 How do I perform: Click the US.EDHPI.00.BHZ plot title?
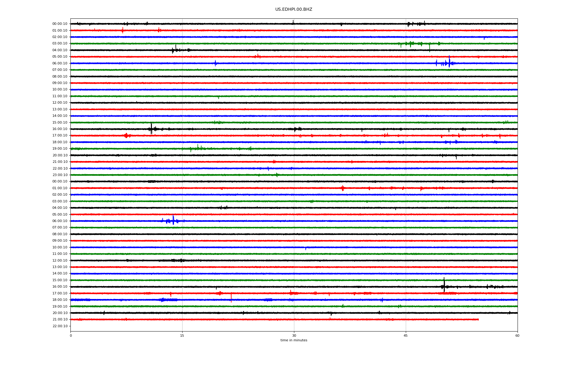tap(293, 10)
